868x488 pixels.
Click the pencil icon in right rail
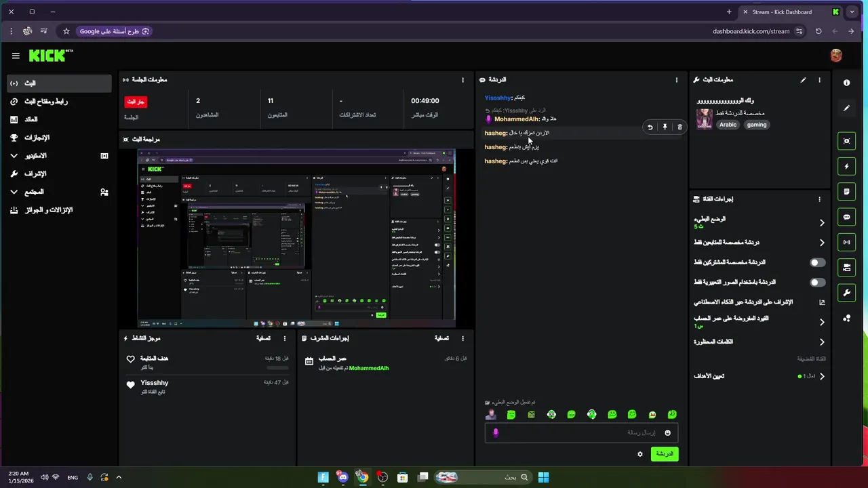[846, 108]
